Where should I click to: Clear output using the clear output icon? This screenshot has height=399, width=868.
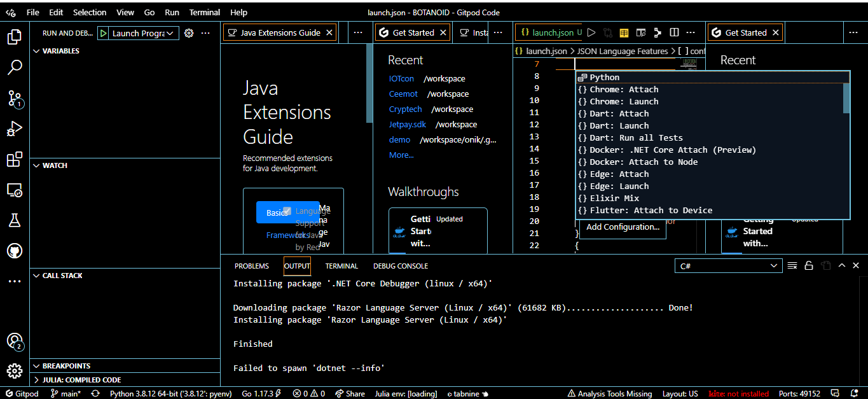point(792,266)
